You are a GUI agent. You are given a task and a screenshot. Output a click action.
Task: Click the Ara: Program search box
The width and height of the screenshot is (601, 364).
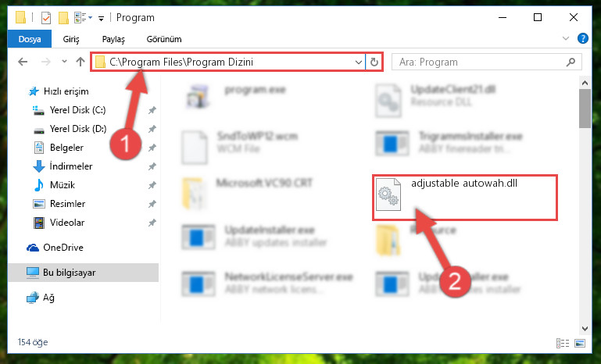click(479, 62)
